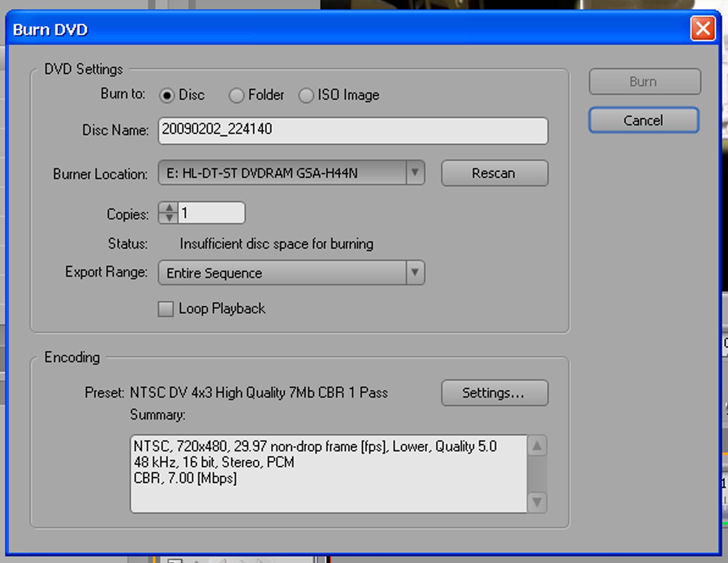Click the Burn button

click(644, 82)
